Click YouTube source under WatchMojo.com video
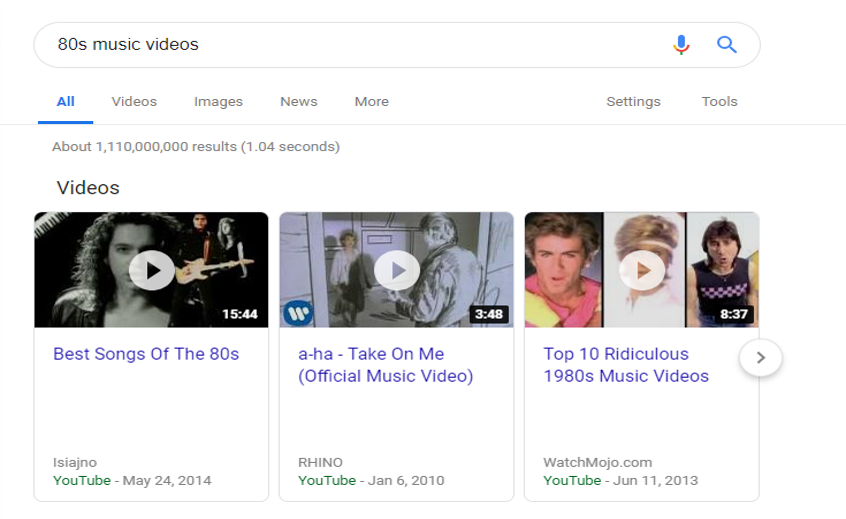 pos(572,480)
